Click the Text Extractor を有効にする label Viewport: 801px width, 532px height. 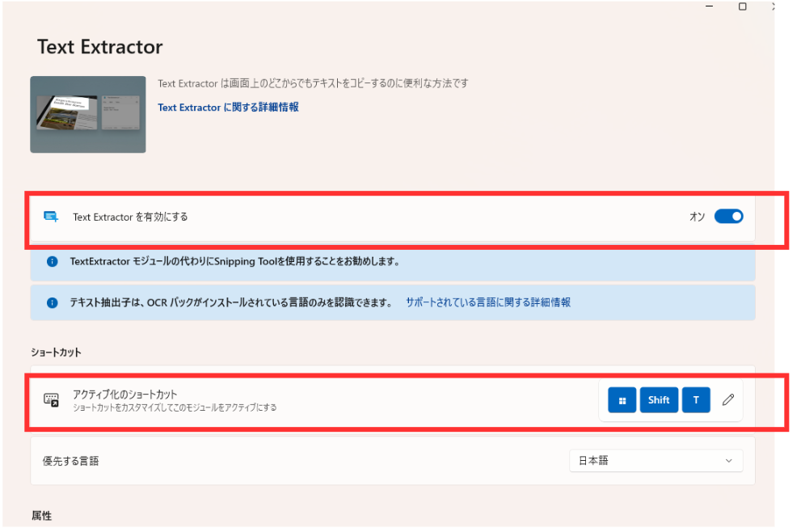(130, 217)
